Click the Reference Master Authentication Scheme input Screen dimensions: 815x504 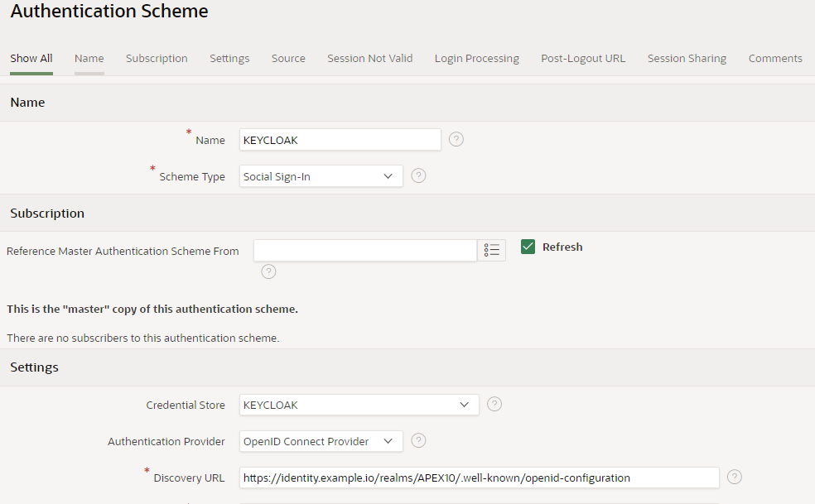tap(365, 251)
